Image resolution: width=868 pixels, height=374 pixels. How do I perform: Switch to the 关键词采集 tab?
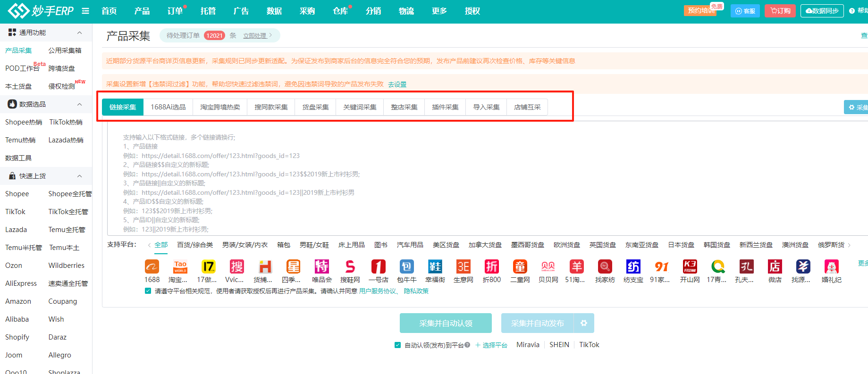[x=360, y=107]
